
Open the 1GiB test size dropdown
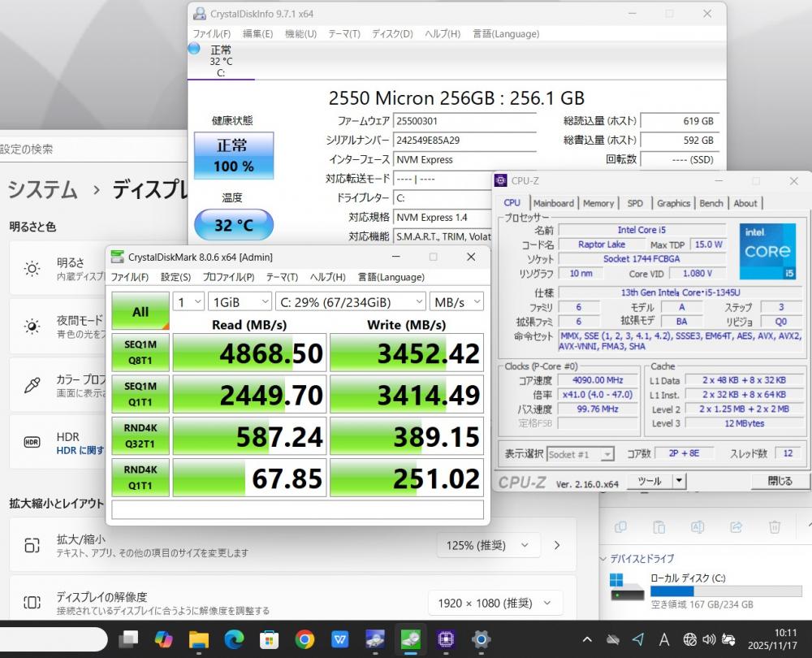pyautogui.click(x=238, y=301)
